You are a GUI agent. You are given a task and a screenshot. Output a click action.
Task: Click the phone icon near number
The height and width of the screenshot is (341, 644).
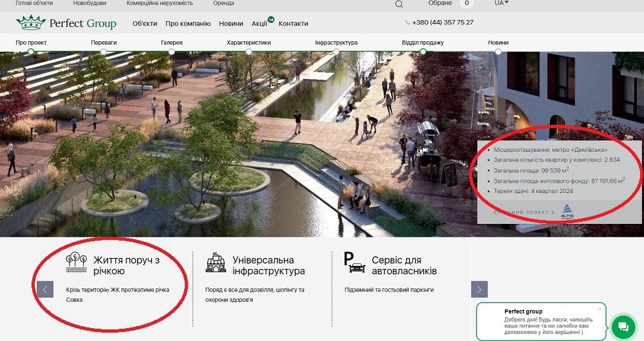point(408,23)
